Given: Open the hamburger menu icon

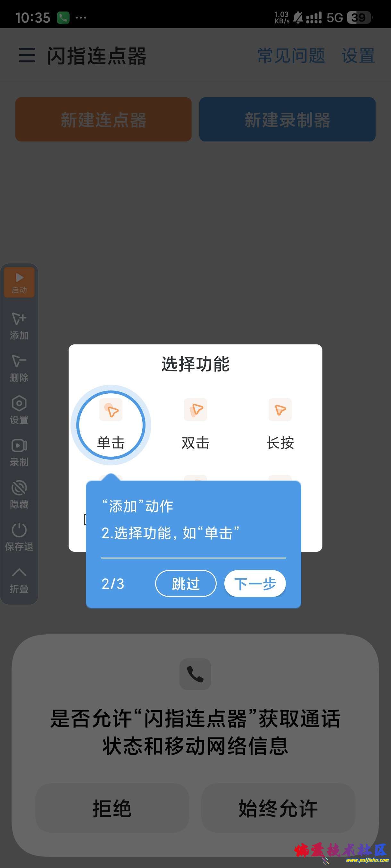Looking at the screenshot, I should point(27,55).
